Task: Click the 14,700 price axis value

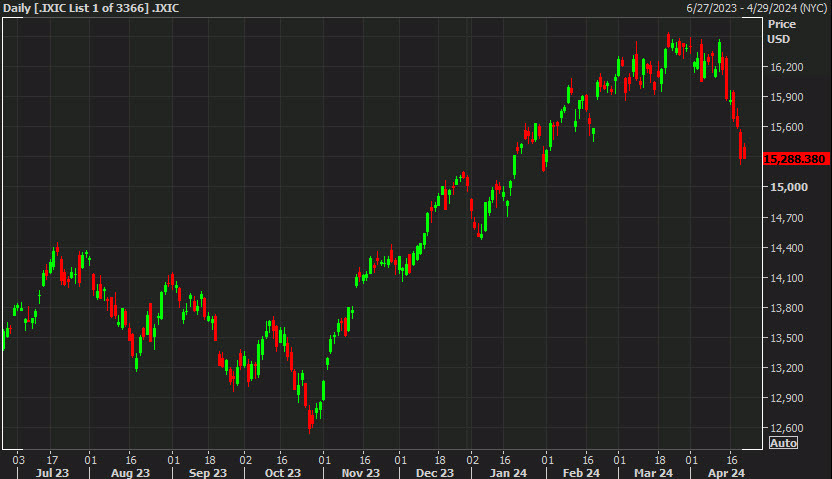Action: [786, 218]
